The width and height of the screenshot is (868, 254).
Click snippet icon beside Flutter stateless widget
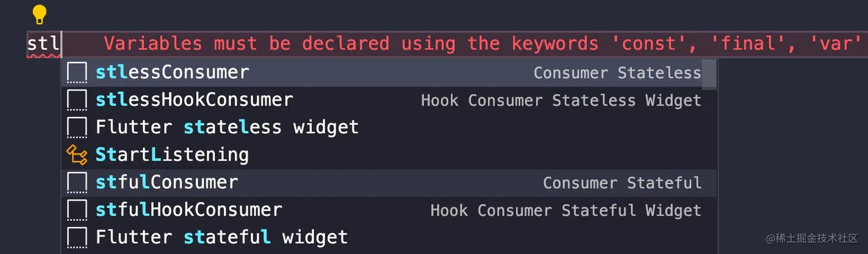(77, 127)
